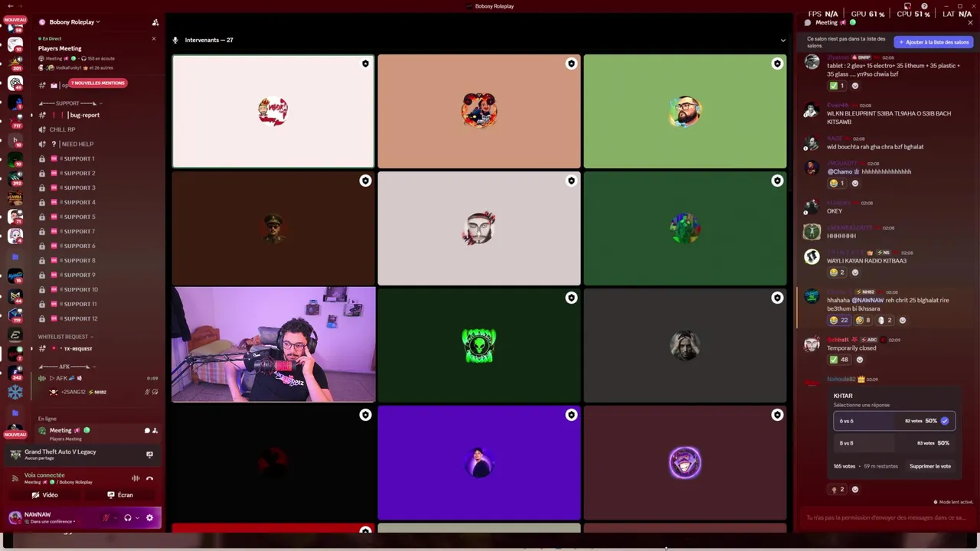Image resolution: width=980 pixels, height=551 pixels.
Task: Open the chat bubble icon on Meeting row
Action: tap(147, 430)
